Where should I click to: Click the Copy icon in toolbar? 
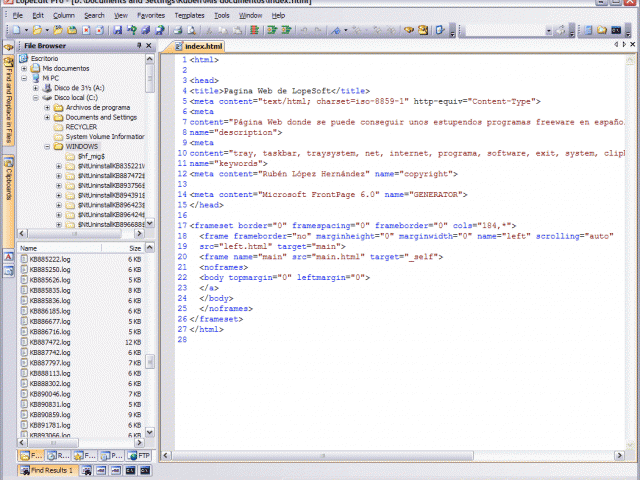[x=223, y=30]
